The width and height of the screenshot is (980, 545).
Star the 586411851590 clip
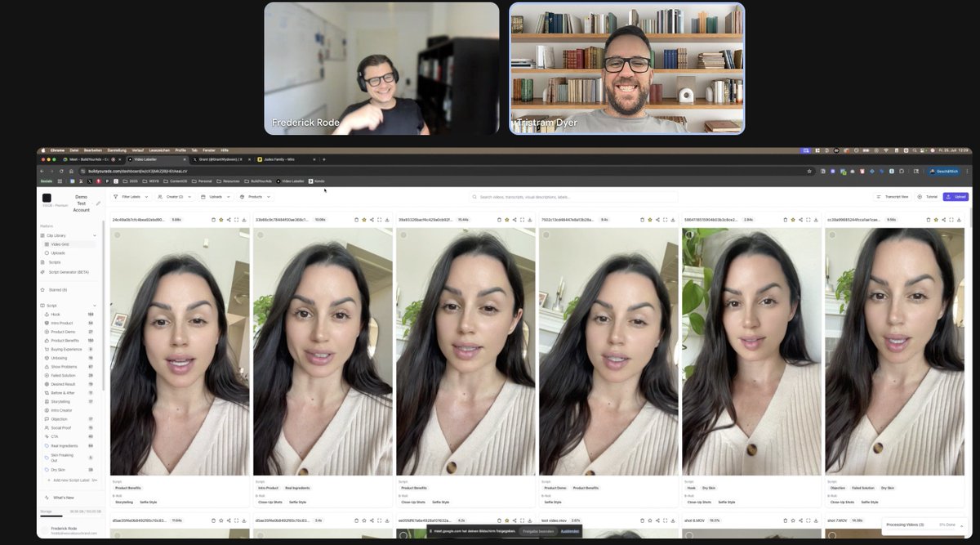click(x=793, y=220)
